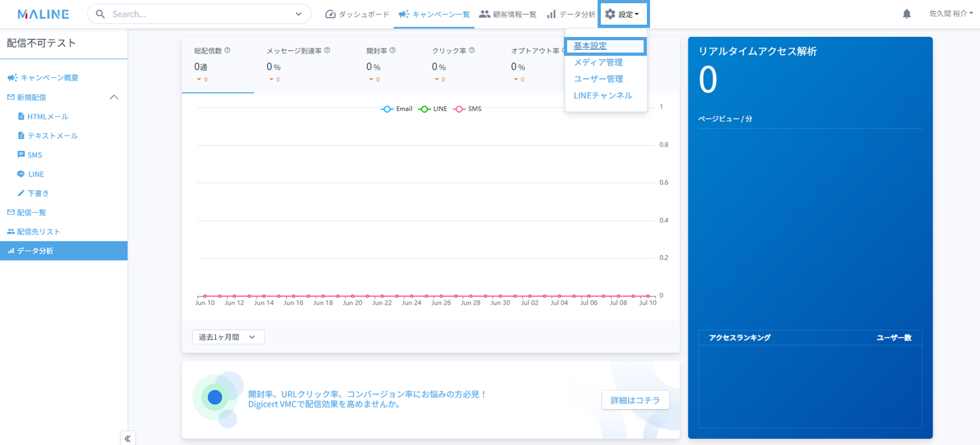
Task: Click the Jul 10 data point on chart
Action: 648,296
